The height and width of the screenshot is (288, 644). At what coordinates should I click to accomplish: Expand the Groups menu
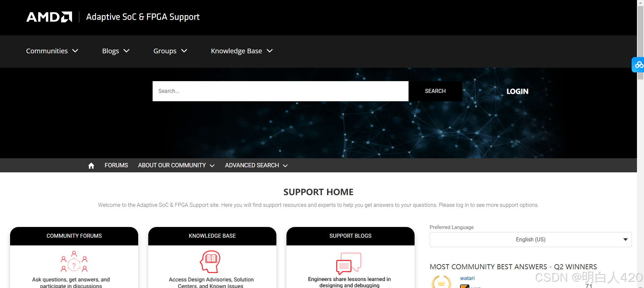170,51
